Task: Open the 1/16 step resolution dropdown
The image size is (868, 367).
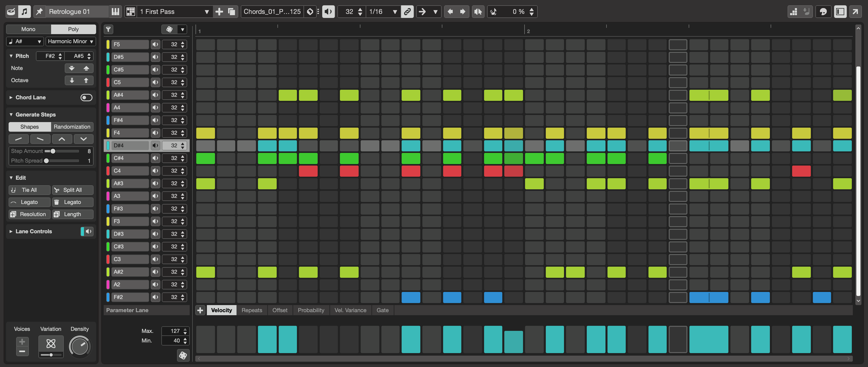Action: [x=383, y=11]
